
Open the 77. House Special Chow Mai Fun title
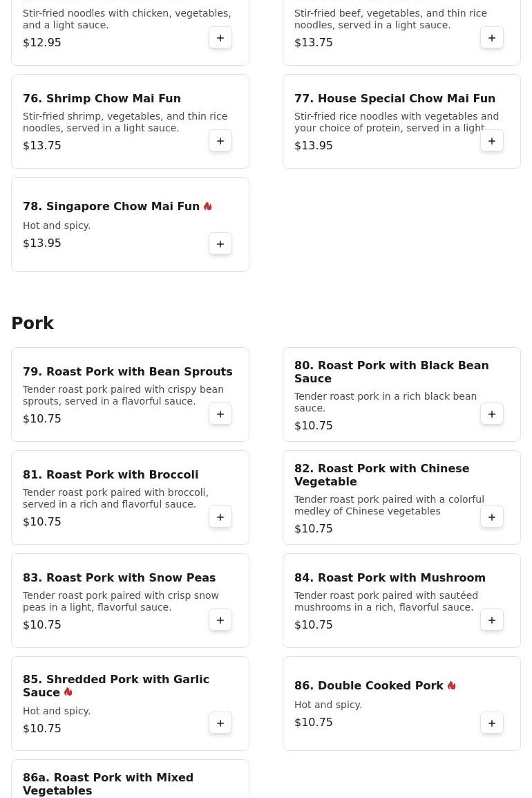point(395,98)
